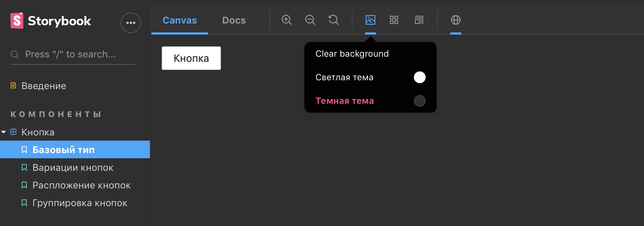Click the Введение document icon
This screenshot has width=644, height=226.
pos(13,85)
